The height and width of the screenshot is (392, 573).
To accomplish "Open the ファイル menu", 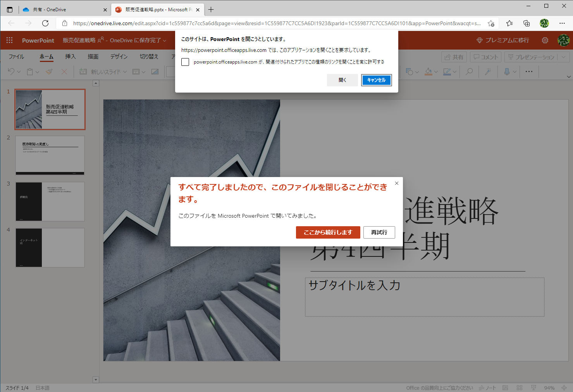I will point(16,57).
